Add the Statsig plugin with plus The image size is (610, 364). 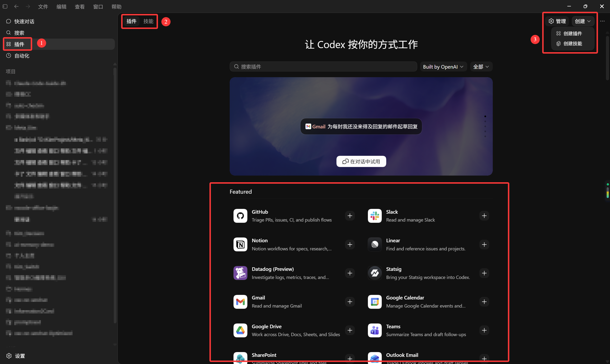(484, 273)
